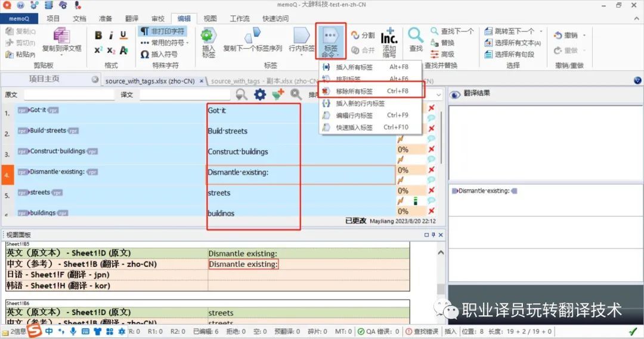The image size is (644, 339).
Task: Click the filter search binoculars icon
Action: (241, 95)
